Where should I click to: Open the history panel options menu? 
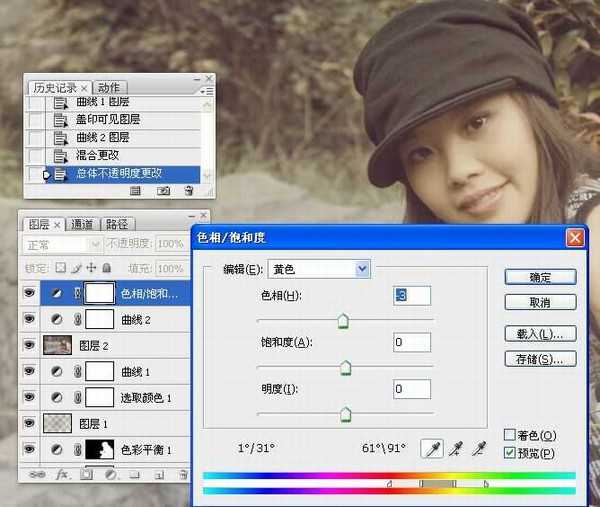(206, 89)
